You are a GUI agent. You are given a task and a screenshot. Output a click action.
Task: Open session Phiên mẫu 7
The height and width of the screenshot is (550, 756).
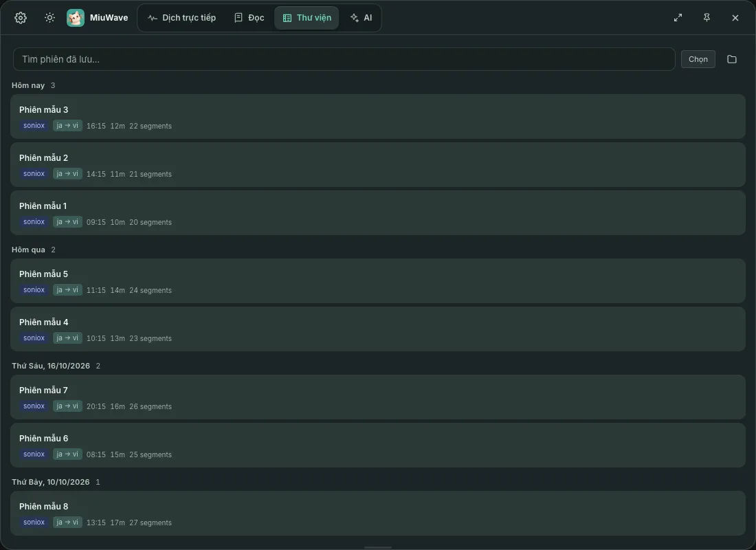point(378,397)
